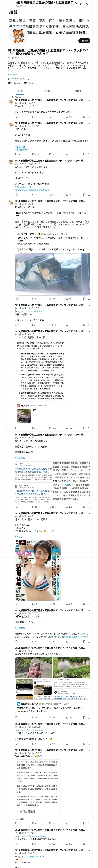
Task: Reply to the Oct 6, 2022 post with 38 replies
Action: [x=18, y=154]
